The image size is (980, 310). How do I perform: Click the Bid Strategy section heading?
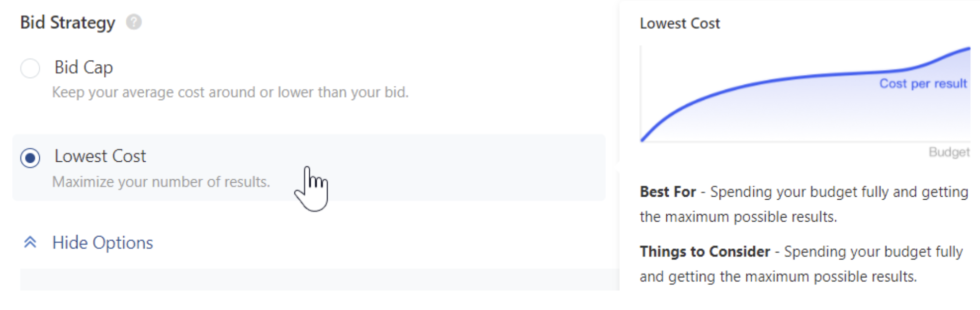pos(68,22)
